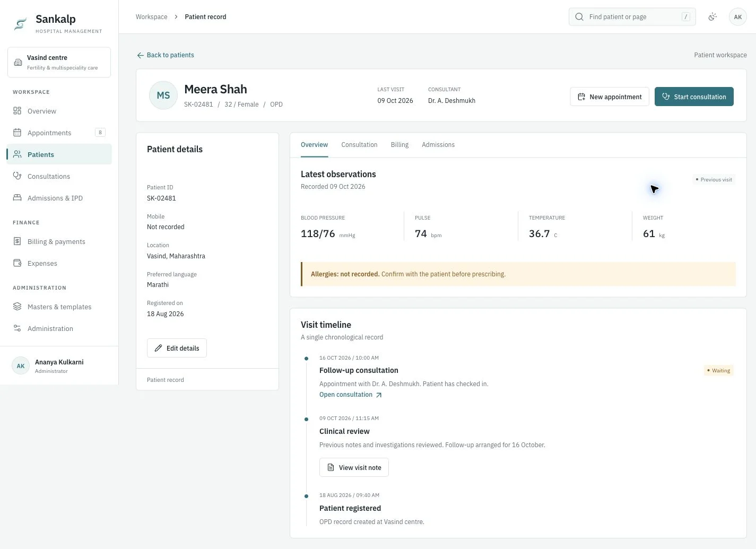Open Administration in the sidebar menu
The height and width of the screenshot is (549, 756).
point(59,328)
